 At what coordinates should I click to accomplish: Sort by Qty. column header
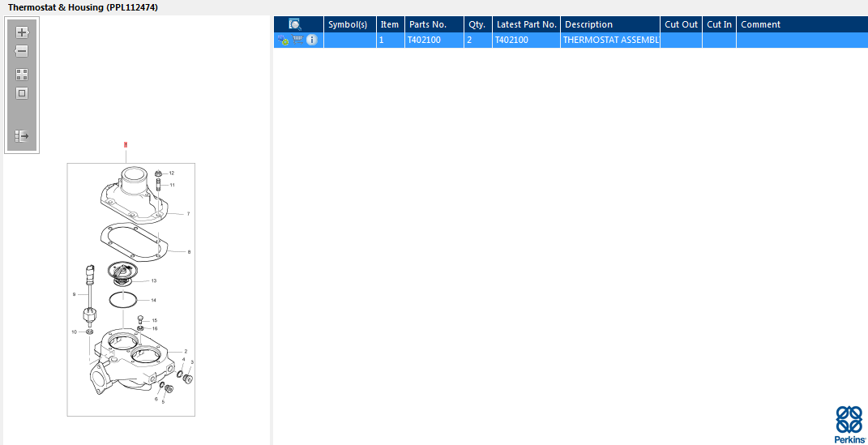477,24
